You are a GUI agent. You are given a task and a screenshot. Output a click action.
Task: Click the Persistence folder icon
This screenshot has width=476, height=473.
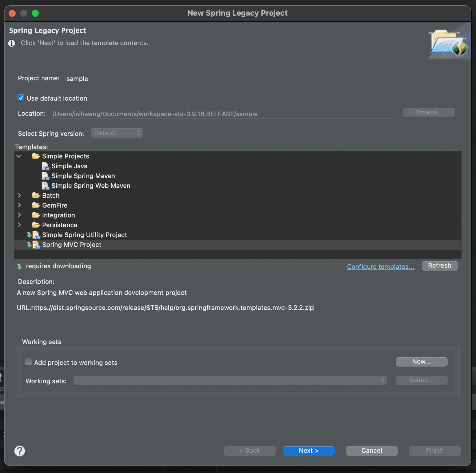pyautogui.click(x=36, y=225)
